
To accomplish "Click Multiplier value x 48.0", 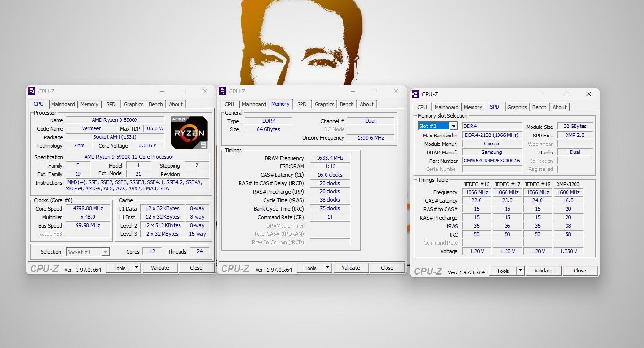I will click(x=88, y=217).
